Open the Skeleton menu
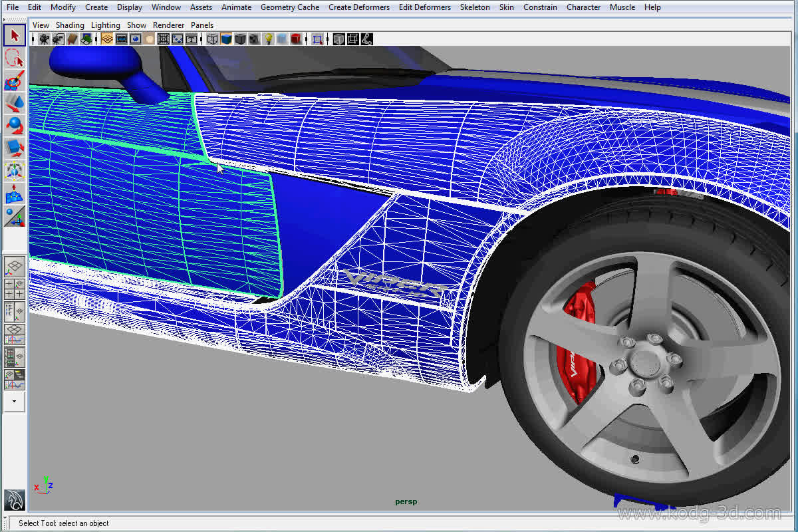 pyautogui.click(x=475, y=7)
